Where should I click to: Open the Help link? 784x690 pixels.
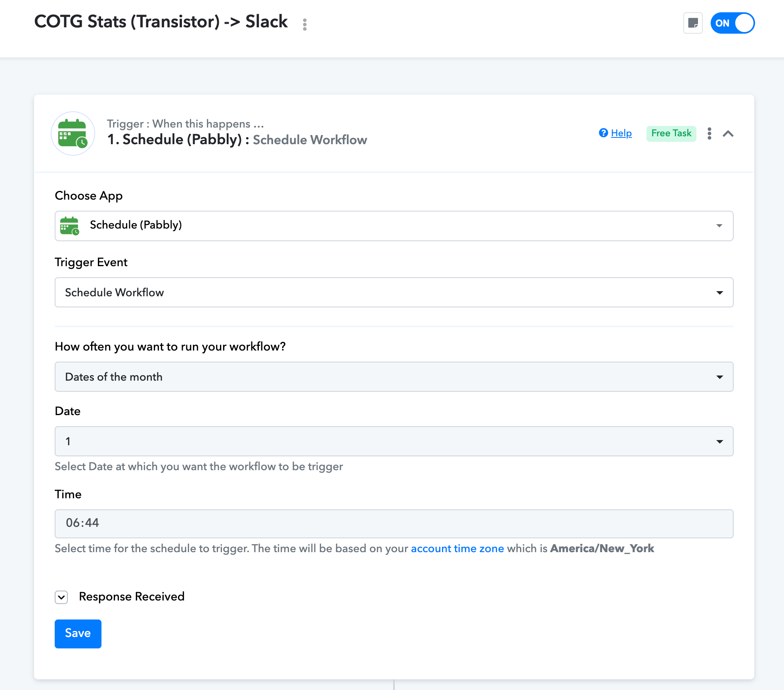(x=621, y=133)
